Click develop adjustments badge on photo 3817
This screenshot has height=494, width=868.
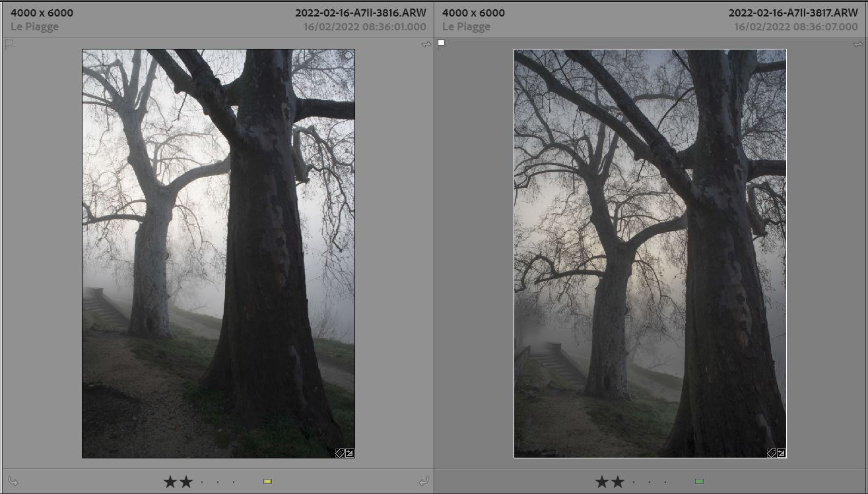coord(782,453)
